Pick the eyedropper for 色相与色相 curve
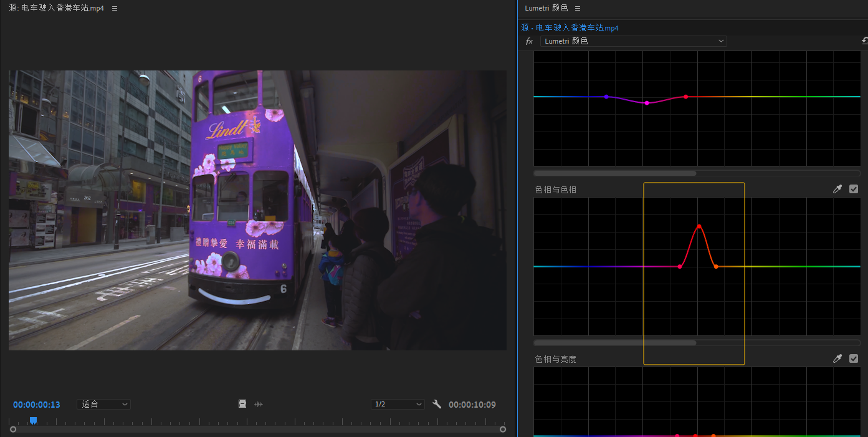This screenshot has height=437, width=868. pyautogui.click(x=837, y=189)
